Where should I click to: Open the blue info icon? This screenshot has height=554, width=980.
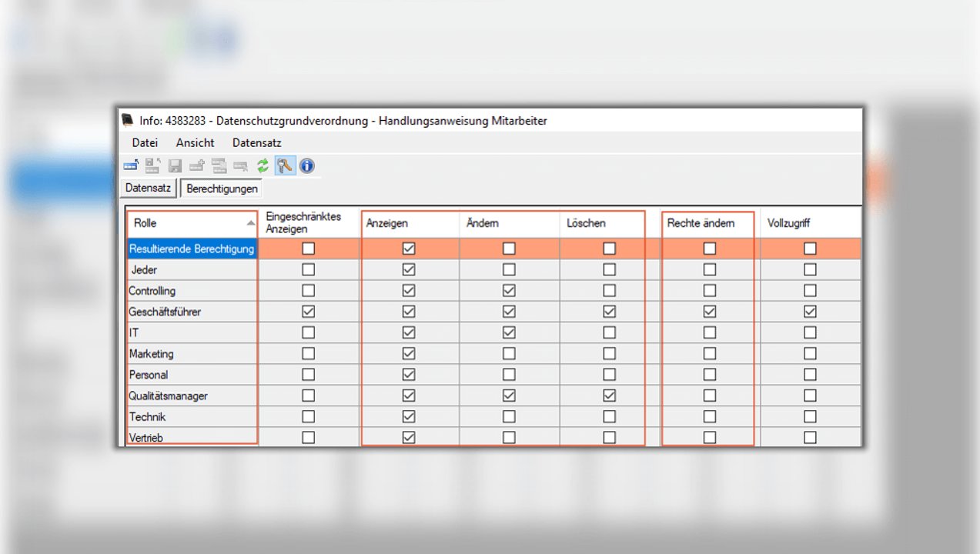307,165
